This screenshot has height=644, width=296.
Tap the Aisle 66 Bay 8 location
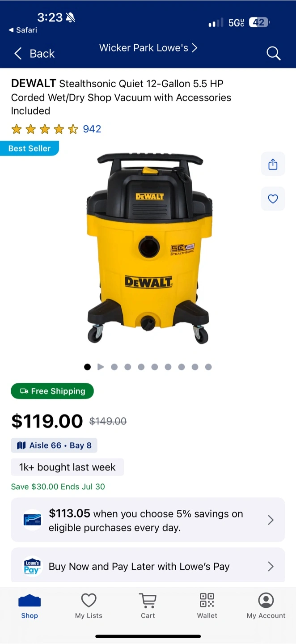(x=54, y=445)
